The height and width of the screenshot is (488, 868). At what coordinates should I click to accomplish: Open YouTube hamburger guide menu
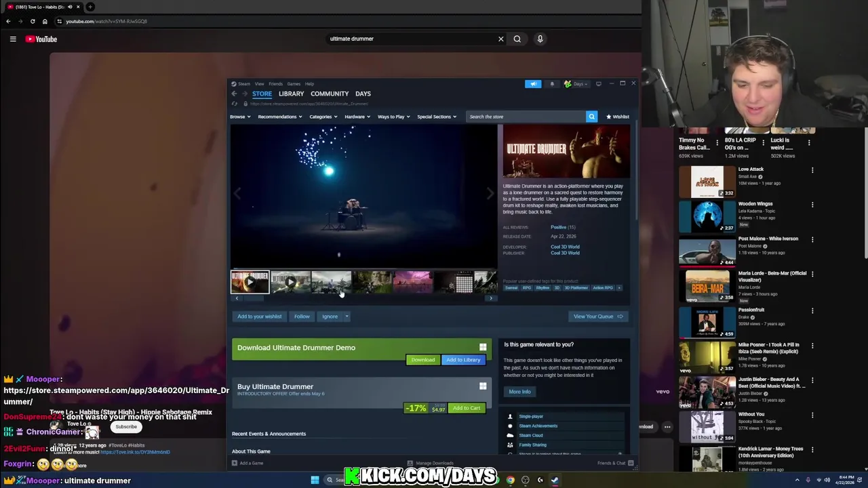[x=13, y=39]
